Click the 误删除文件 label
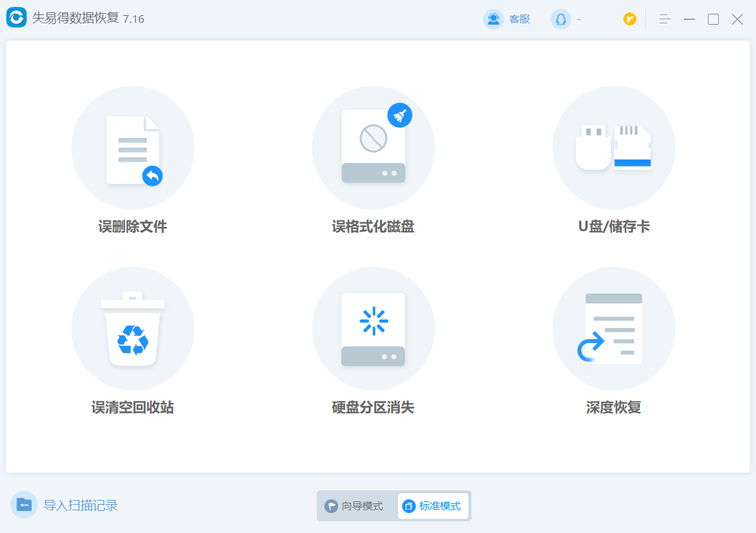Viewport: 756px width, 533px height. click(133, 226)
